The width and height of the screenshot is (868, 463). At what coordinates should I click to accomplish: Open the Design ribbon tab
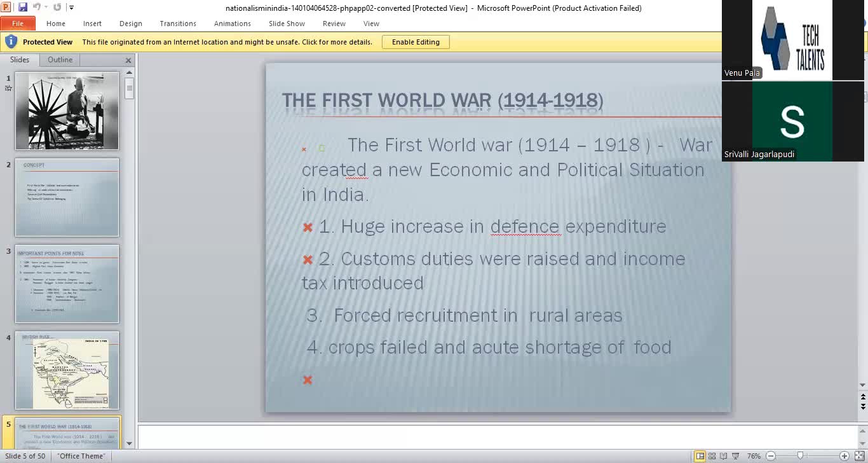[x=131, y=24]
